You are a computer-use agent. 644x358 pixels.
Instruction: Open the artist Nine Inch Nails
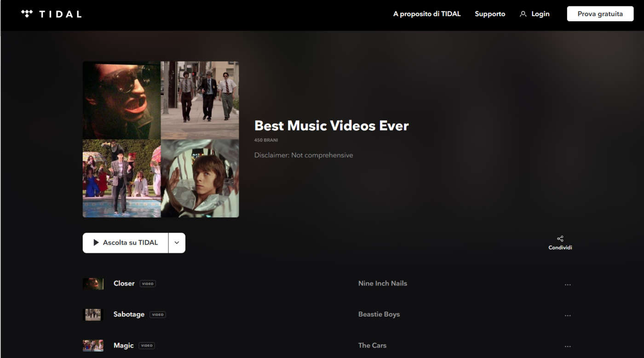[383, 284]
